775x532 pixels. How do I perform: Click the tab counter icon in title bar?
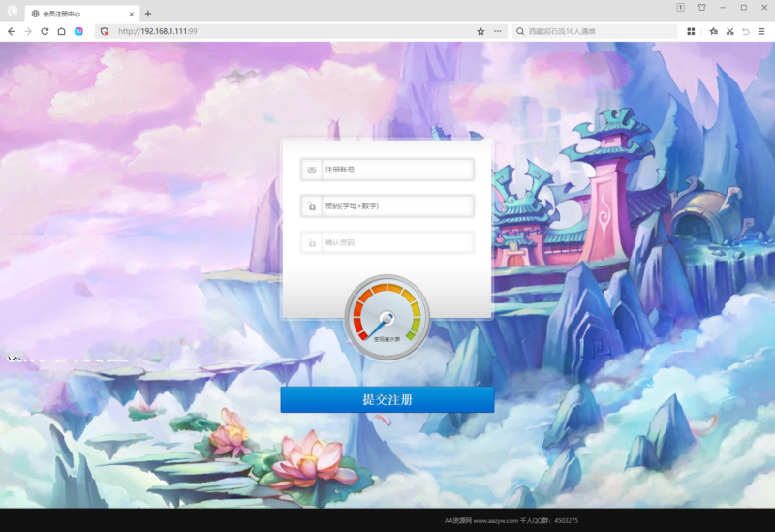click(x=681, y=7)
